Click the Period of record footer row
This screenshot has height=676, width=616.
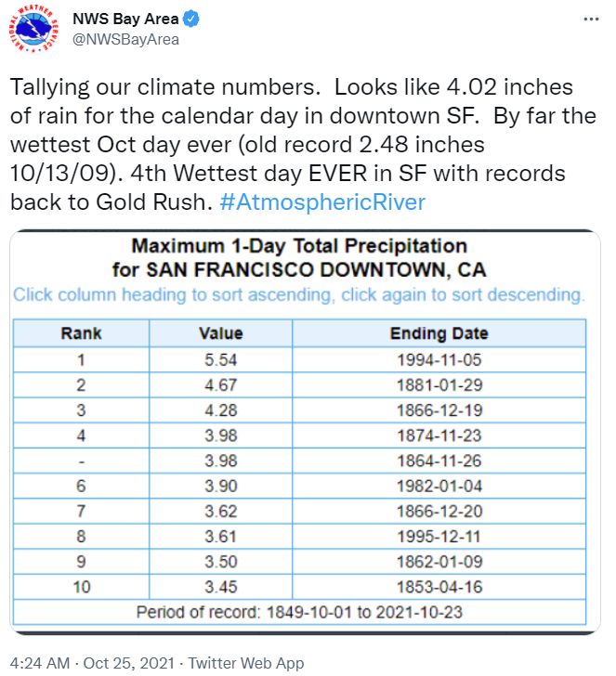(299, 612)
